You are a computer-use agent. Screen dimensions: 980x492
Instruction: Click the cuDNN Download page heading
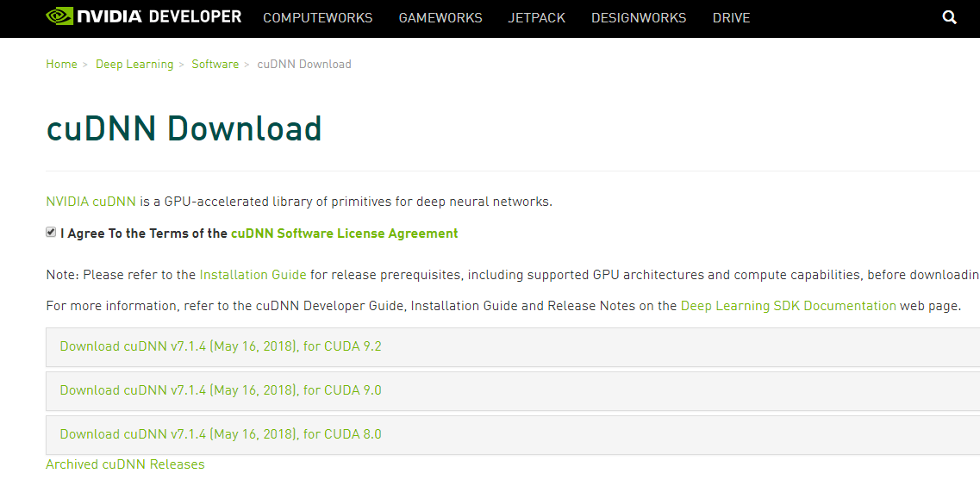click(184, 128)
